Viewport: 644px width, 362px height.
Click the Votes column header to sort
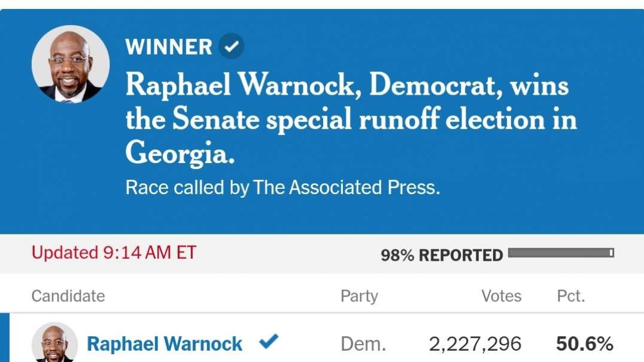click(502, 295)
